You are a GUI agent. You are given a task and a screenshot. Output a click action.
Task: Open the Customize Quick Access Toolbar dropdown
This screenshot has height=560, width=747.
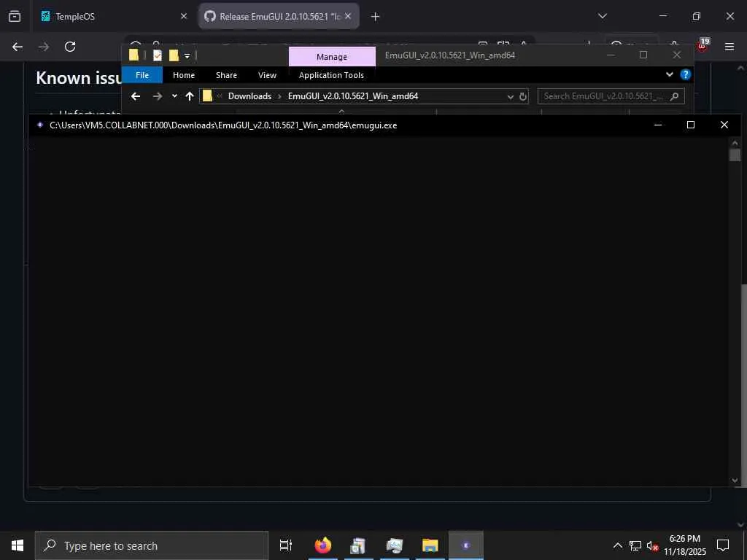tap(187, 55)
